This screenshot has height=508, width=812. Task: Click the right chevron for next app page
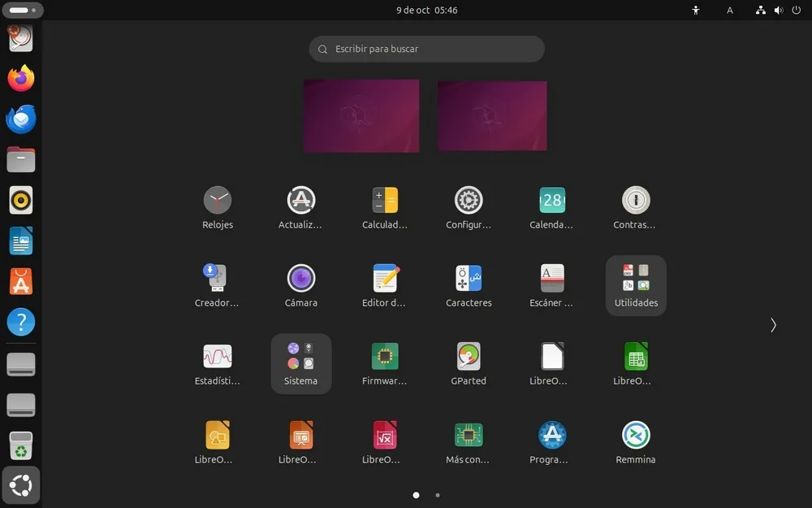(772, 325)
